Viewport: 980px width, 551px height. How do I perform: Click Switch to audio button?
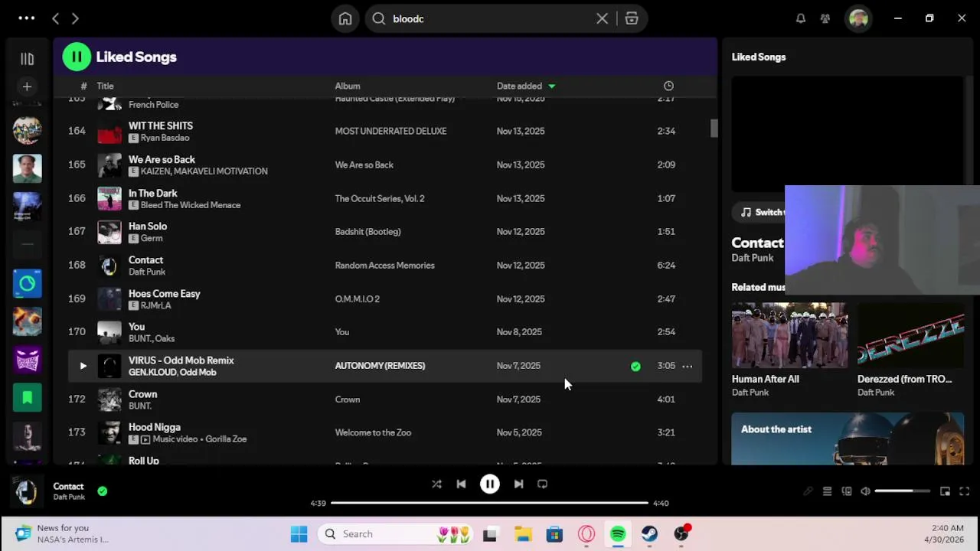pyautogui.click(x=759, y=212)
